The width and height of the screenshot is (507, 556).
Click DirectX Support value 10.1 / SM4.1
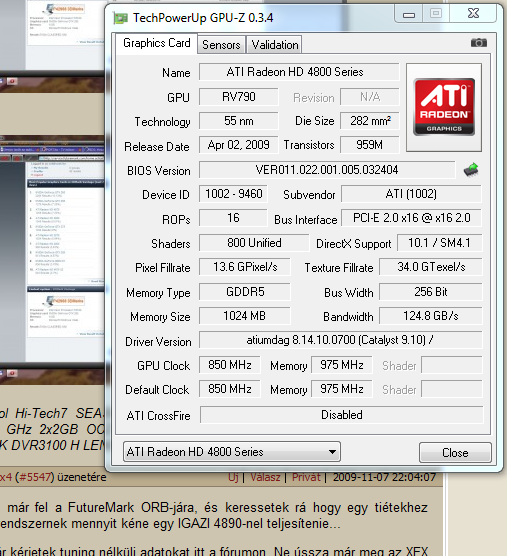(x=439, y=243)
